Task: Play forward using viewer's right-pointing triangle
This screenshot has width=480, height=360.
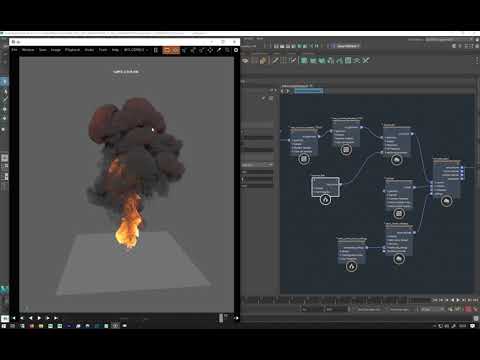Action: [39, 318]
